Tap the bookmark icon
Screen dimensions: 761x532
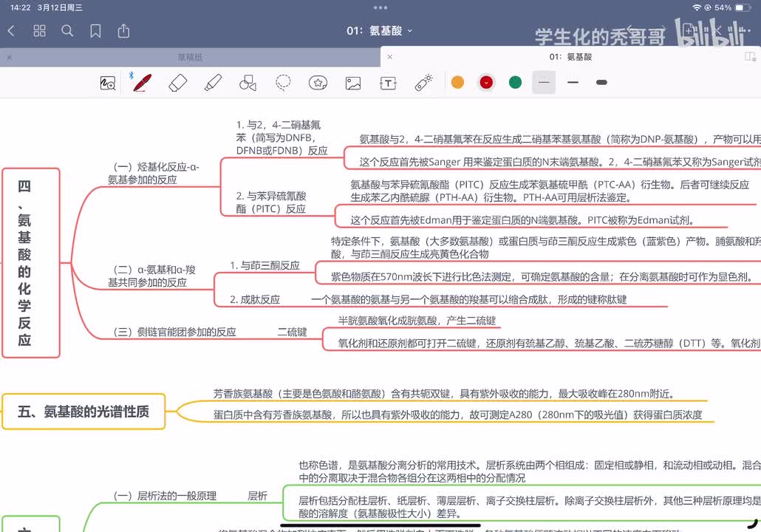tap(95, 31)
